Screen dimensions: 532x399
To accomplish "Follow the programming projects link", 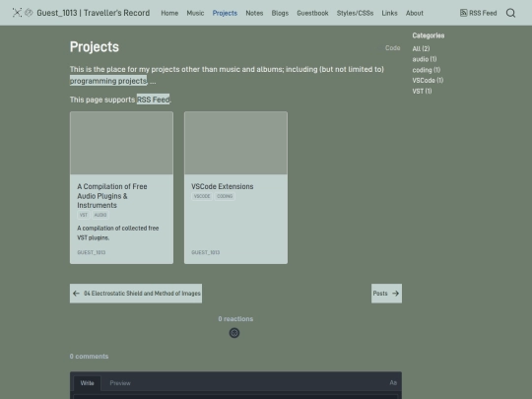I will (108, 81).
